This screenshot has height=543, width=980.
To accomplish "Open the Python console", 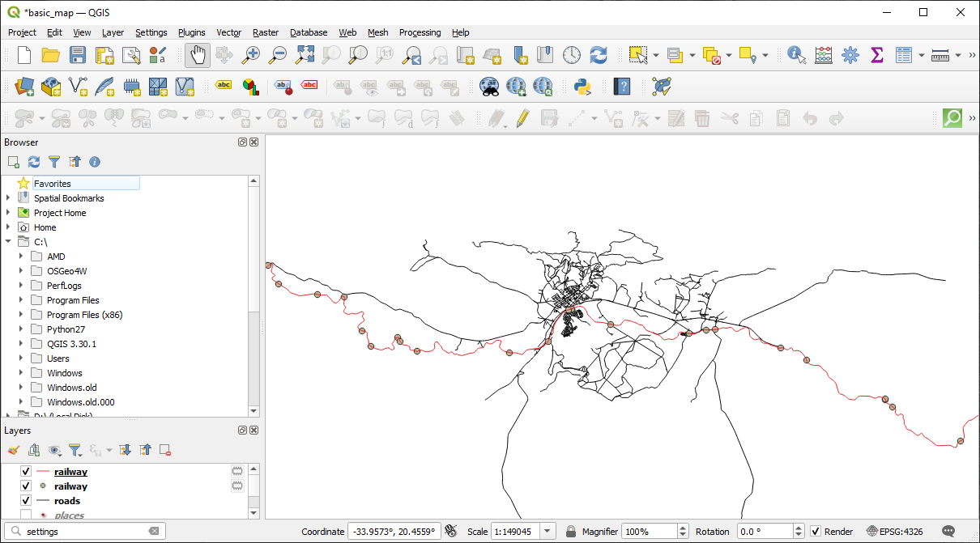I will [582, 87].
